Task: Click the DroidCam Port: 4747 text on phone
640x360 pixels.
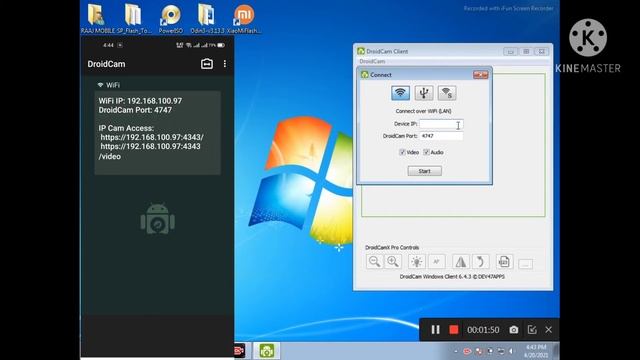Action: (x=135, y=110)
